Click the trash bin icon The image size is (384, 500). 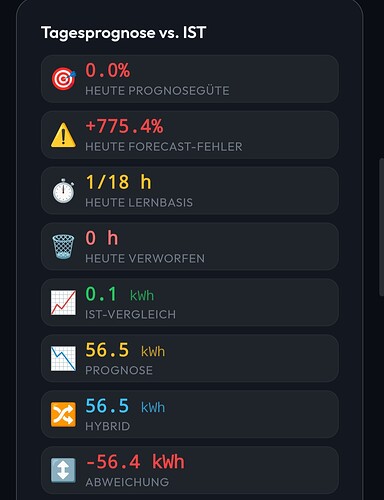tap(63, 247)
